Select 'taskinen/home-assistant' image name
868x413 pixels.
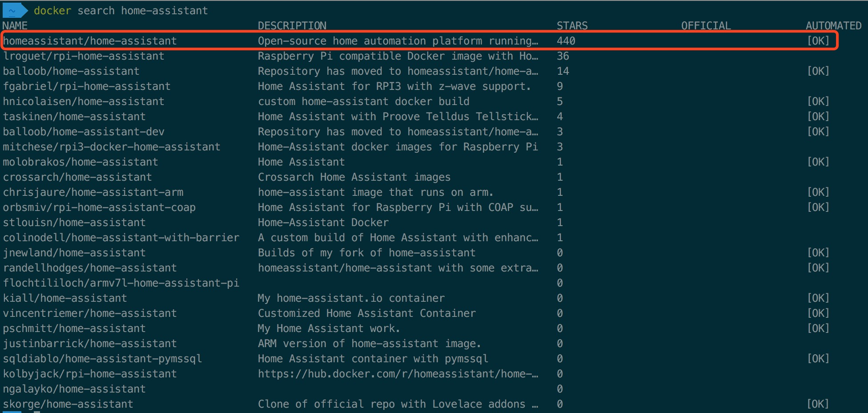click(74, 117)
